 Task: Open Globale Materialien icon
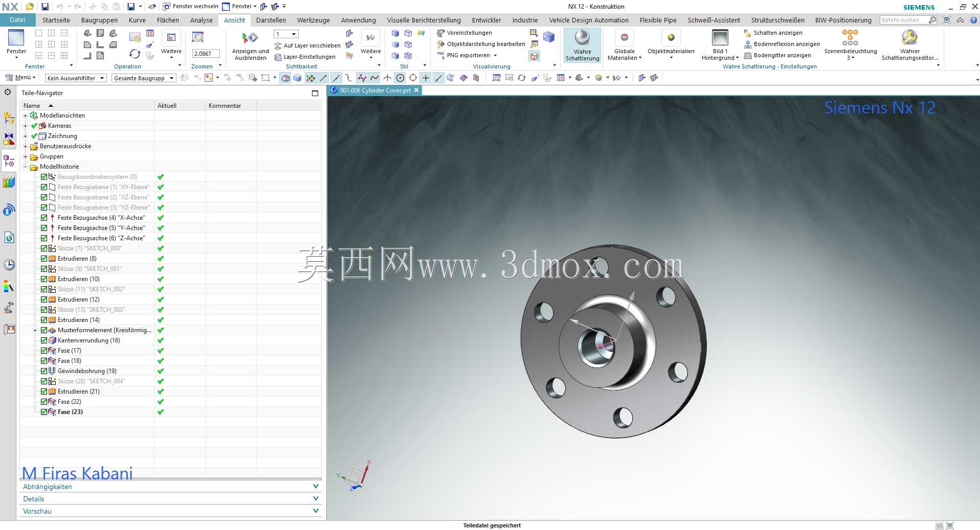pyautogui.click(x=624, y=37)
